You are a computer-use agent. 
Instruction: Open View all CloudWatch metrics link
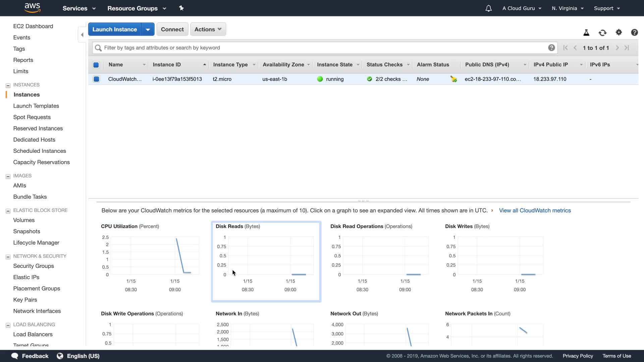535,210
